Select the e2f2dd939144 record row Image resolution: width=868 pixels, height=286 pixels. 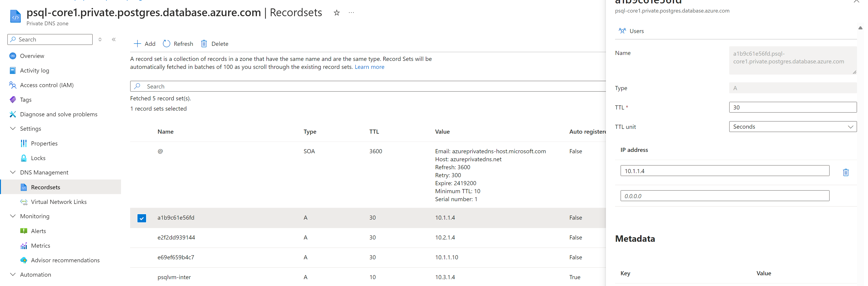click(x=368, y=238)
